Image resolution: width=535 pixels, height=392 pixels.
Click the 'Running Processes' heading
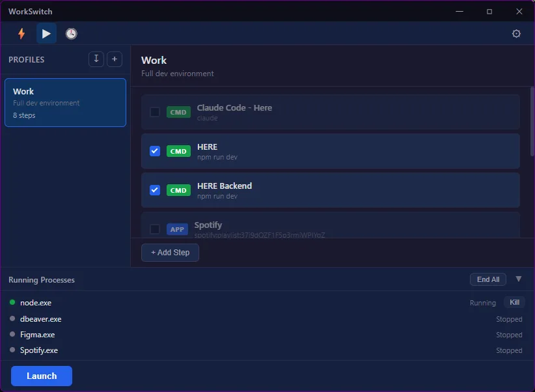42,280
